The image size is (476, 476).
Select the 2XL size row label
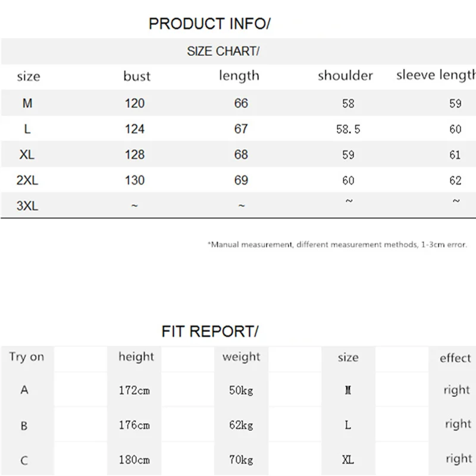pyautogui.click(x=27, y=180)
